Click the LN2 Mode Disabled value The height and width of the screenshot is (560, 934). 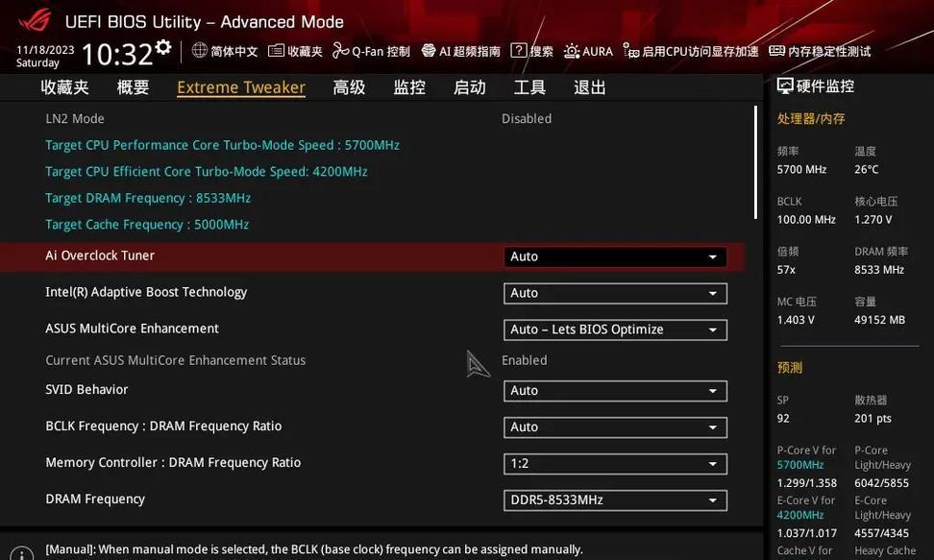527,118
